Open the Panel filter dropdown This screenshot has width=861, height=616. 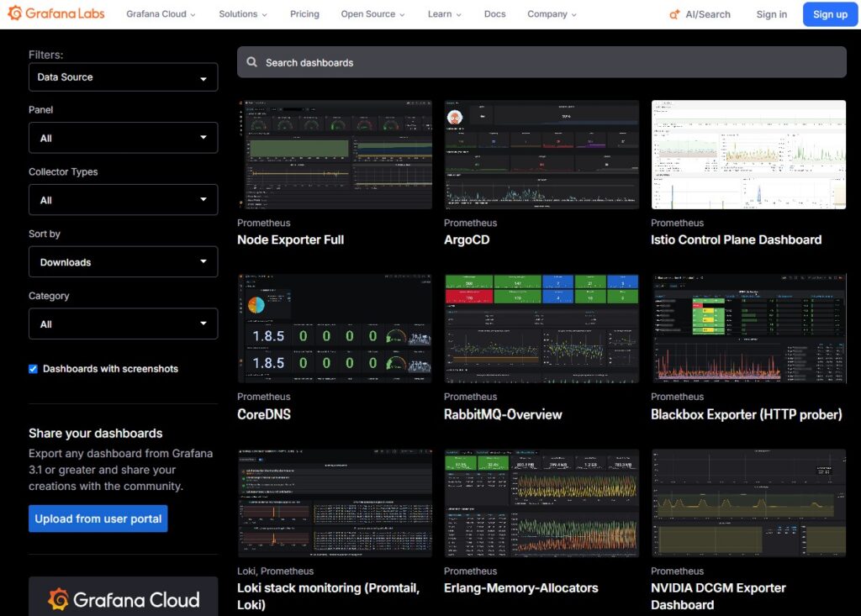coord(123,138)
